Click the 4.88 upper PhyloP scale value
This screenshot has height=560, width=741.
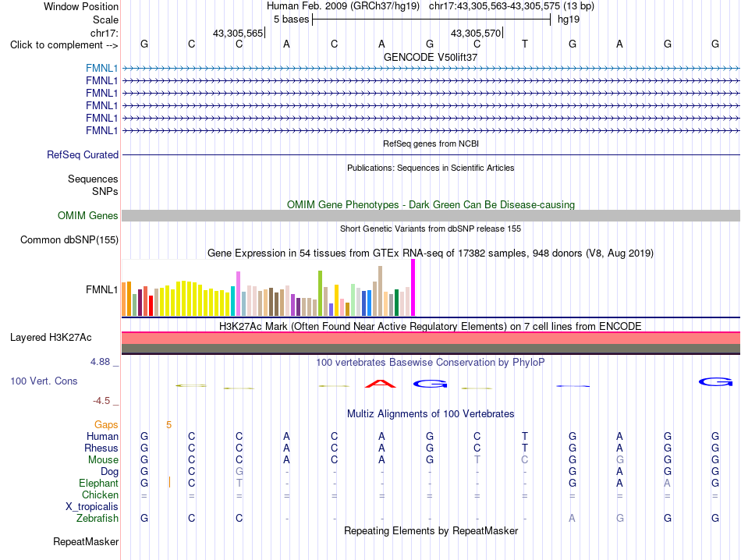pyautogui.click(x=100, y=362)
